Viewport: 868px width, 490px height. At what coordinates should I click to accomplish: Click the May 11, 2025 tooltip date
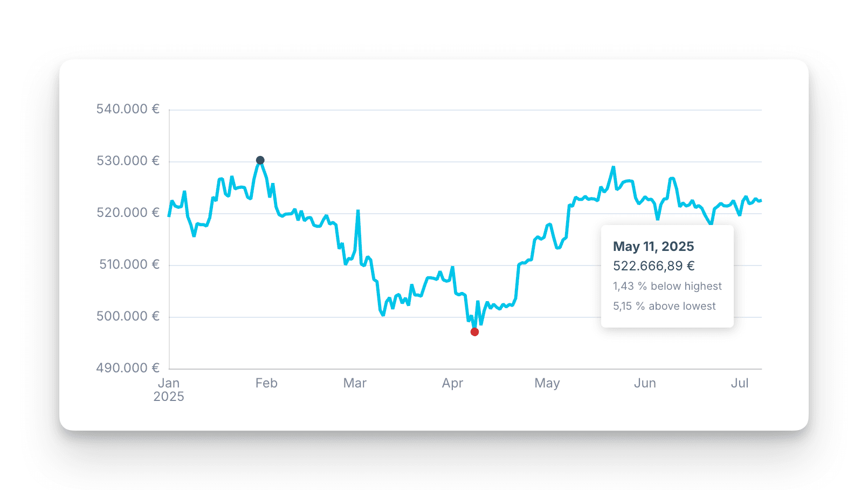click(653, 247)
